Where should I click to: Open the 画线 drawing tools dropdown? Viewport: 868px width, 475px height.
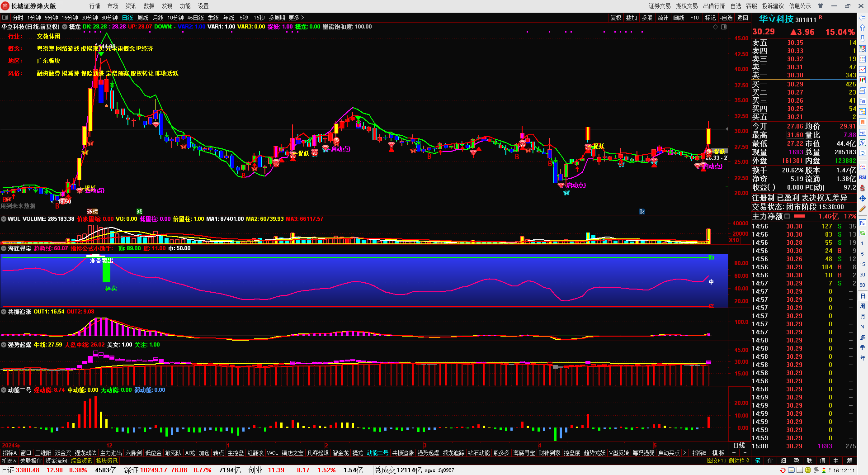click(x=679, y=18)
